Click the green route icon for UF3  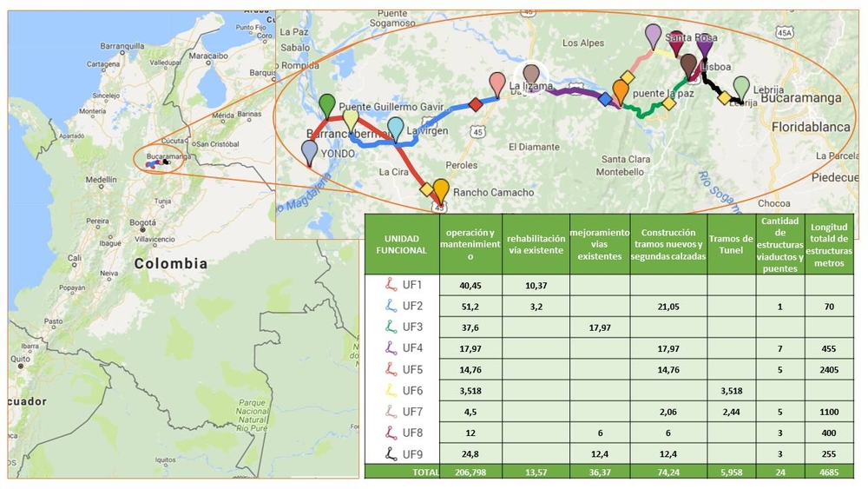tap(391, 327)
